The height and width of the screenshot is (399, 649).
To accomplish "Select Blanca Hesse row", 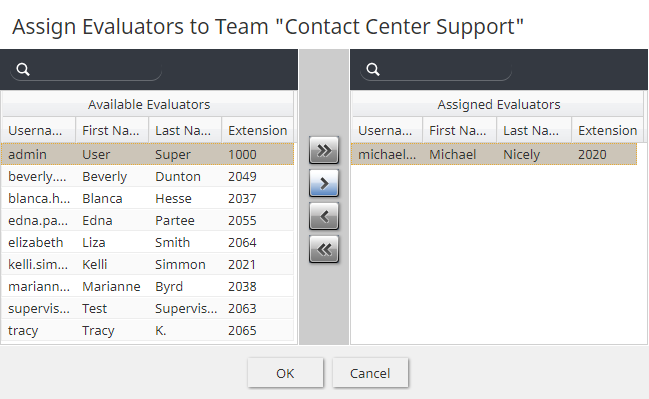I will click(147, 198).
